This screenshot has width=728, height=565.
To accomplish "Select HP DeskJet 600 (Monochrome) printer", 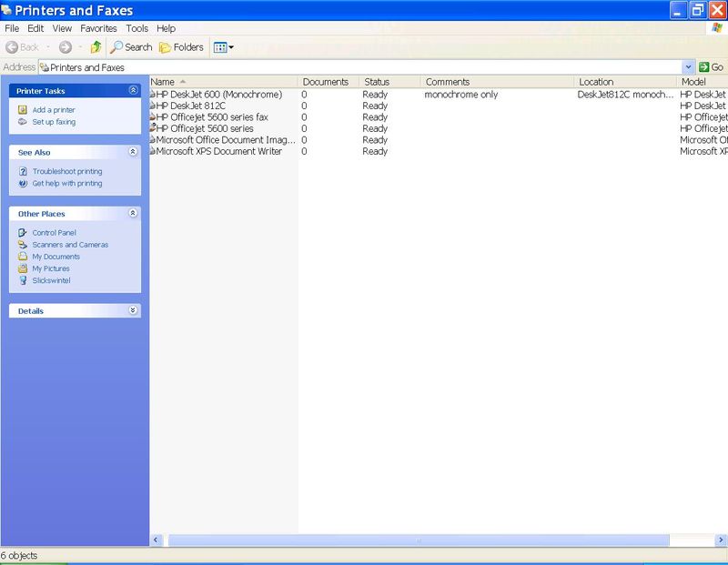I will [x=219, y=95].
